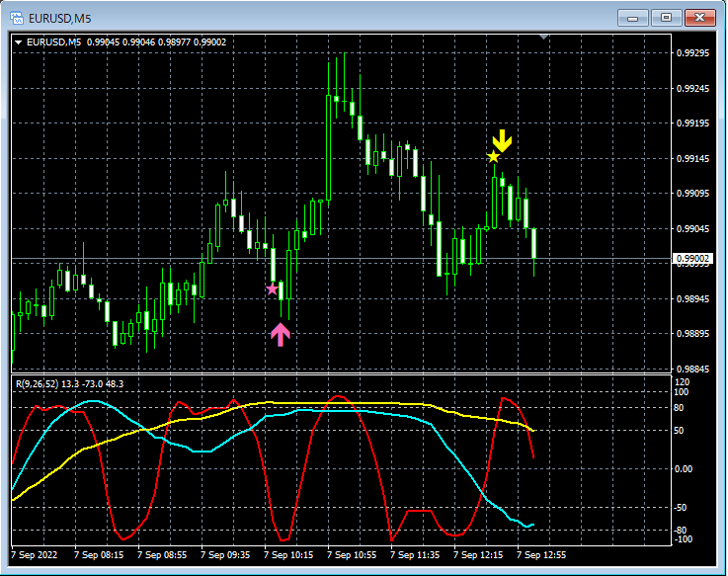Click the 7 Sep 12:15 time label
This screenshot has width=728, height=576.
[478, 555]
